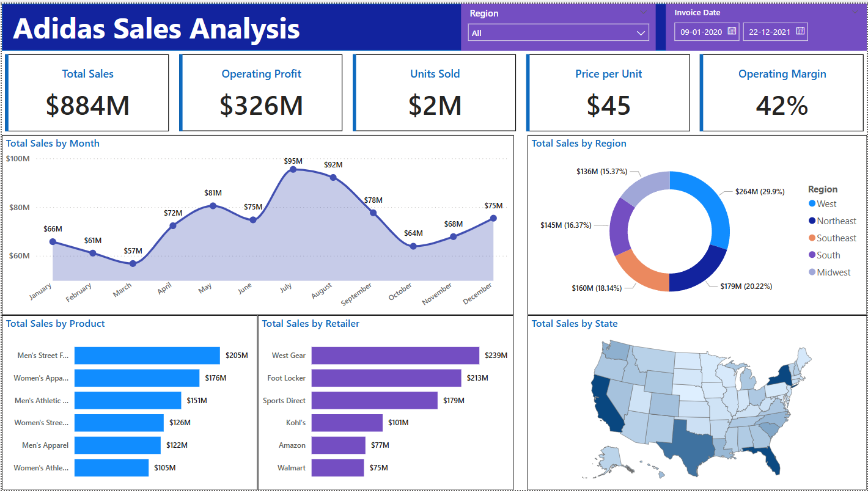Click the Men's Athletic $151M bar

click(x=128, y=401)
